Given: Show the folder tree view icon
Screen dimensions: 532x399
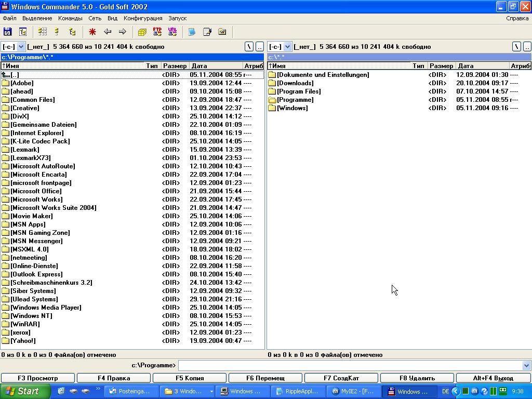Looking at the screenshot, I should (72, 32).
